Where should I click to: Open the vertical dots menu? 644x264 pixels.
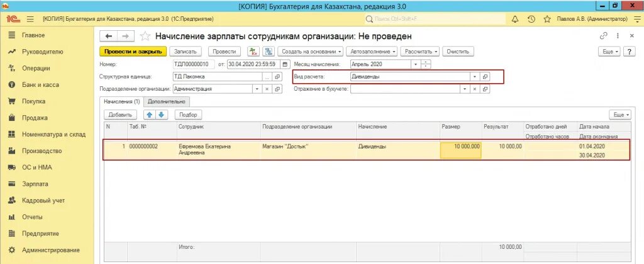(x=618, y=36)
